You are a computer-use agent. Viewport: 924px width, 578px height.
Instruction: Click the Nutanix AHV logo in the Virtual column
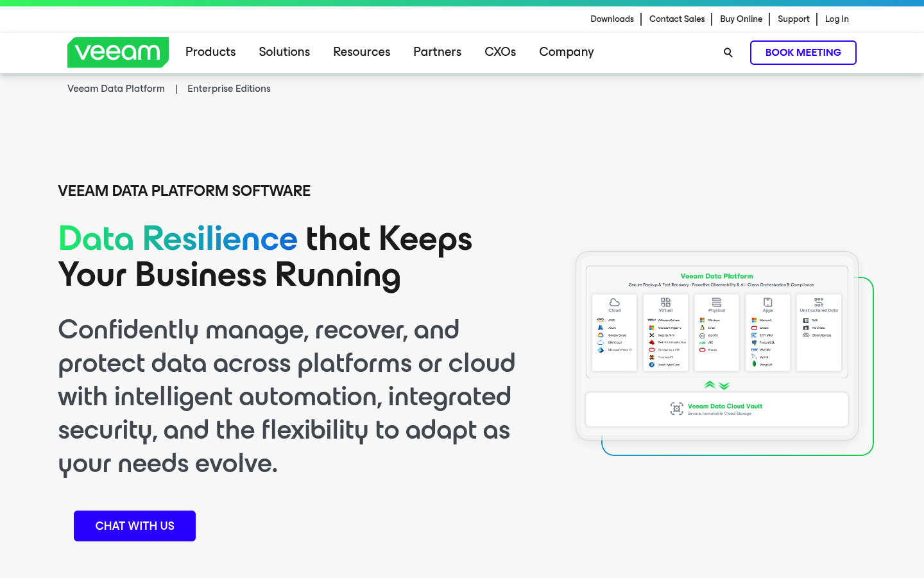click(x=651, y=335)
